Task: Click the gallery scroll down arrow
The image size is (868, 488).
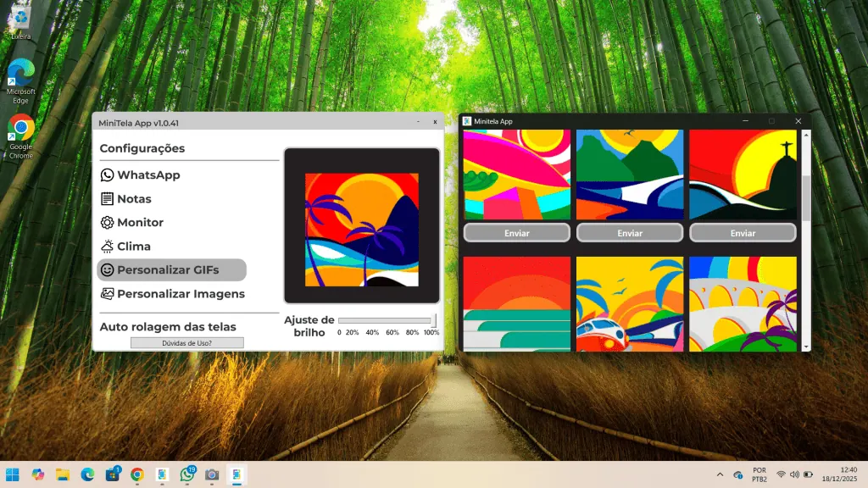Action: [806, 346]
